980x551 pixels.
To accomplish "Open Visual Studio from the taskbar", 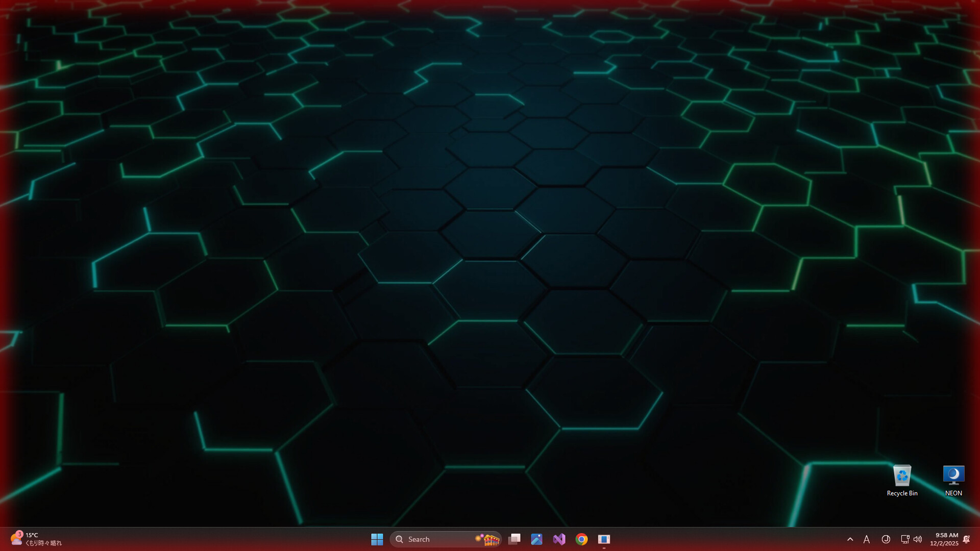I will click(559, 539).
